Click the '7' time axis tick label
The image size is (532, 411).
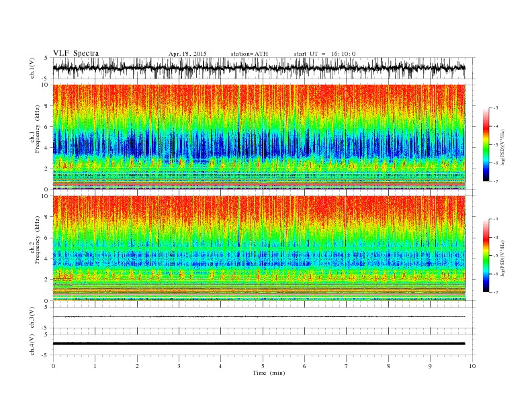347,366
